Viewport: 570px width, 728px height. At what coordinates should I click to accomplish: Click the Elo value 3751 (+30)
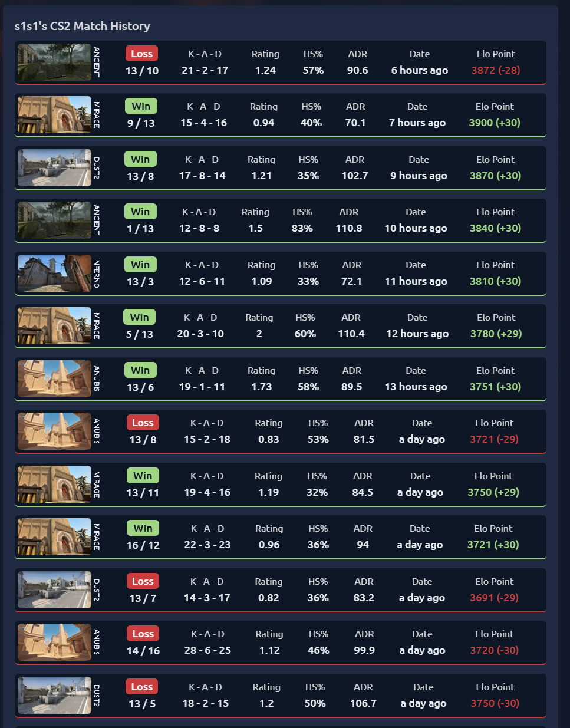pyautogui.click(x=495, y=387)
